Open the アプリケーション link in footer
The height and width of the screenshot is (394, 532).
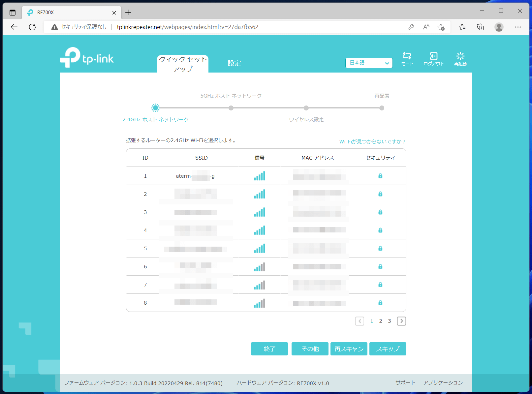[x=443, y=382]
